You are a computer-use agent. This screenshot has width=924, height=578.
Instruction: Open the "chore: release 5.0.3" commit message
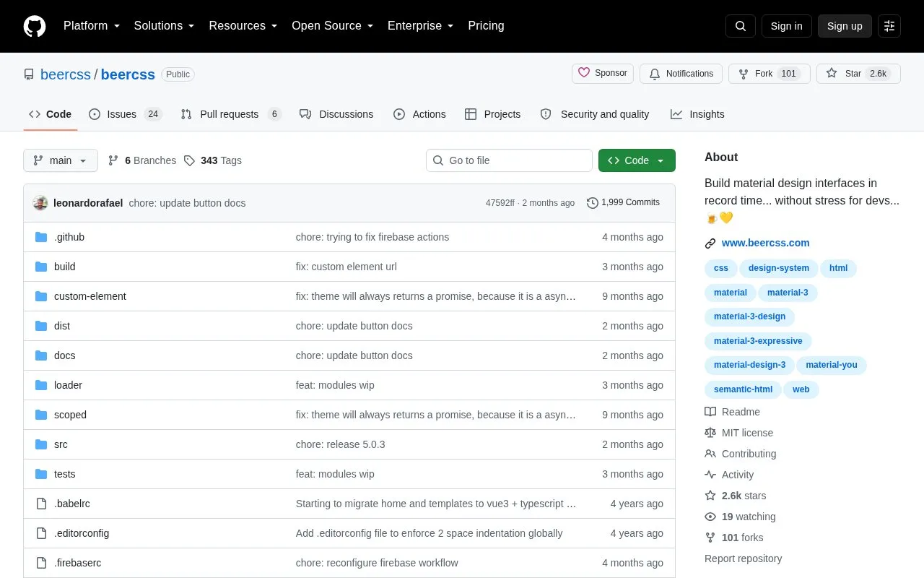click(x=341, y=444)
